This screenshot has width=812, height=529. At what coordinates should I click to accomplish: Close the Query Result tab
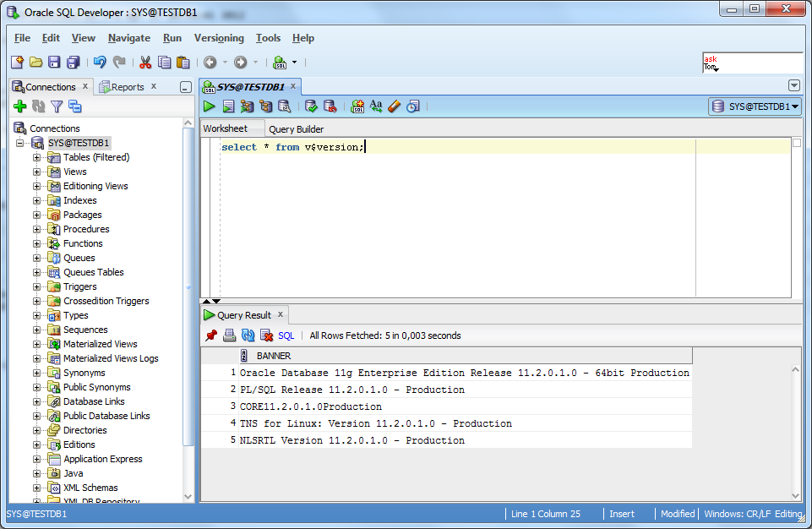coord(281,314)
